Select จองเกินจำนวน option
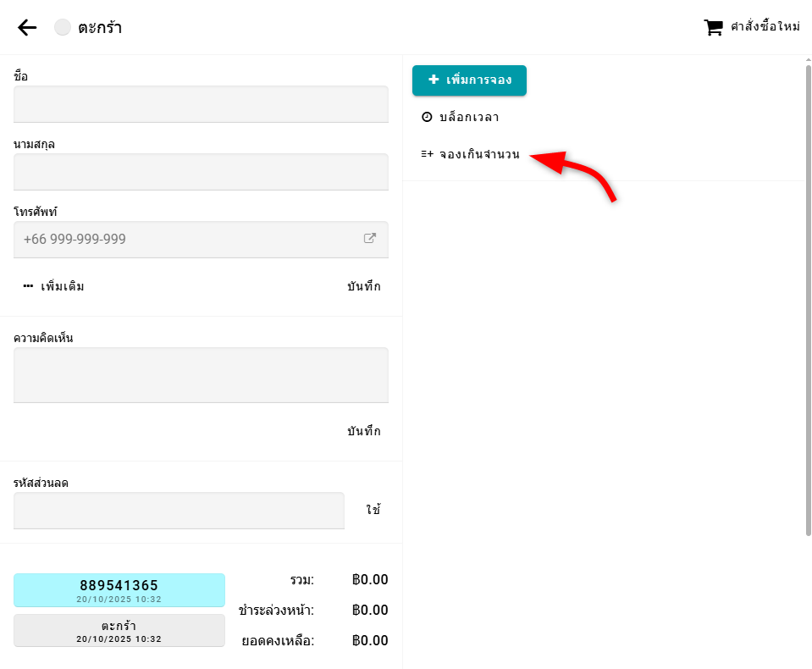 (x=479, y=154)
